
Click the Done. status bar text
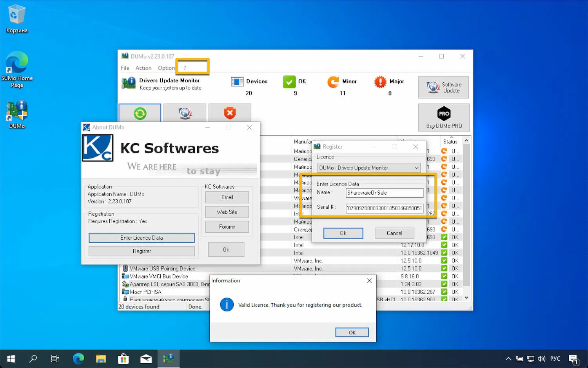tap(195, 307)
